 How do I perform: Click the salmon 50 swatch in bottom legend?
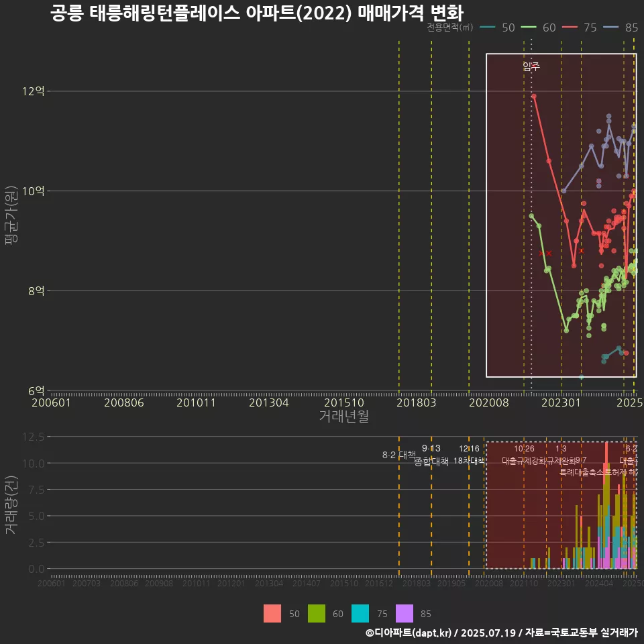pyautogui.click(x=272, y=614)
